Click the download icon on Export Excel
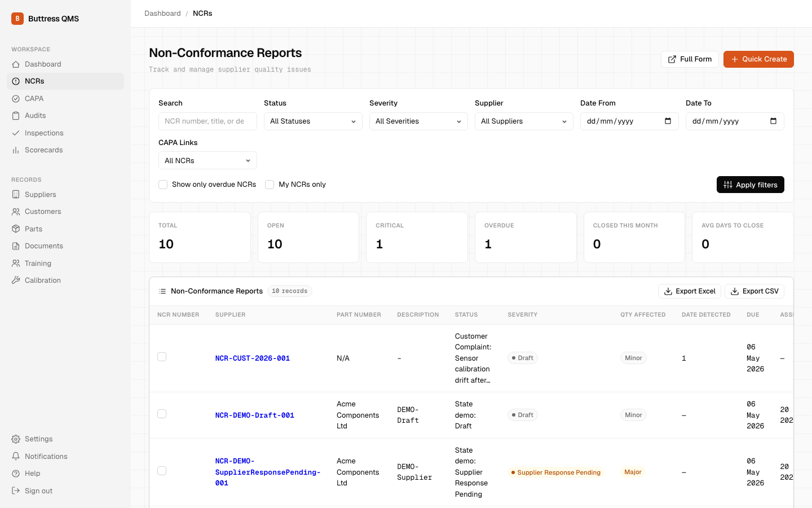Screen dimensions: 812x508 (668, 291)
